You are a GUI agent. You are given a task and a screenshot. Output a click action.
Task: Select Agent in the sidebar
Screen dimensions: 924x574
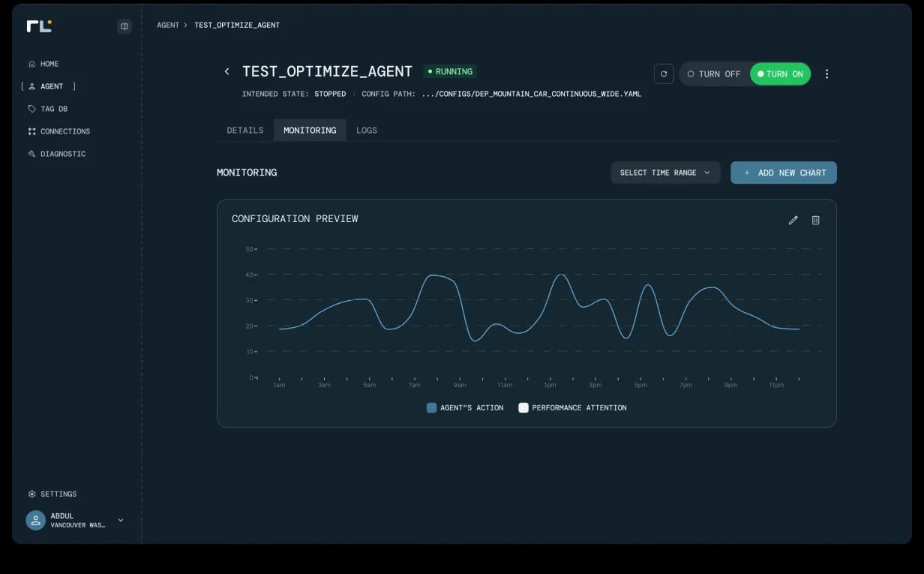49,86
